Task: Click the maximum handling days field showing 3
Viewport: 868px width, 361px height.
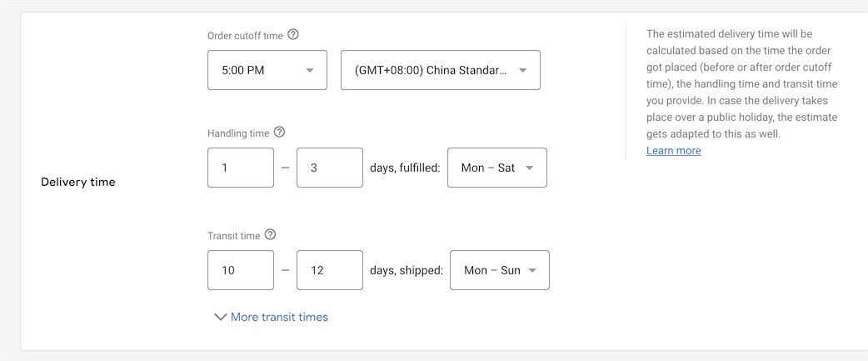Action: tap(329, 168)
